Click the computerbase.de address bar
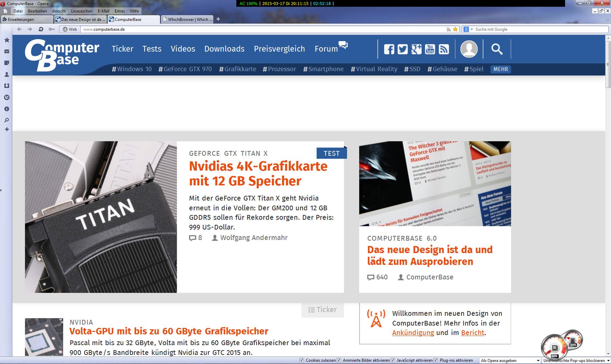 [x=263, y=29]
